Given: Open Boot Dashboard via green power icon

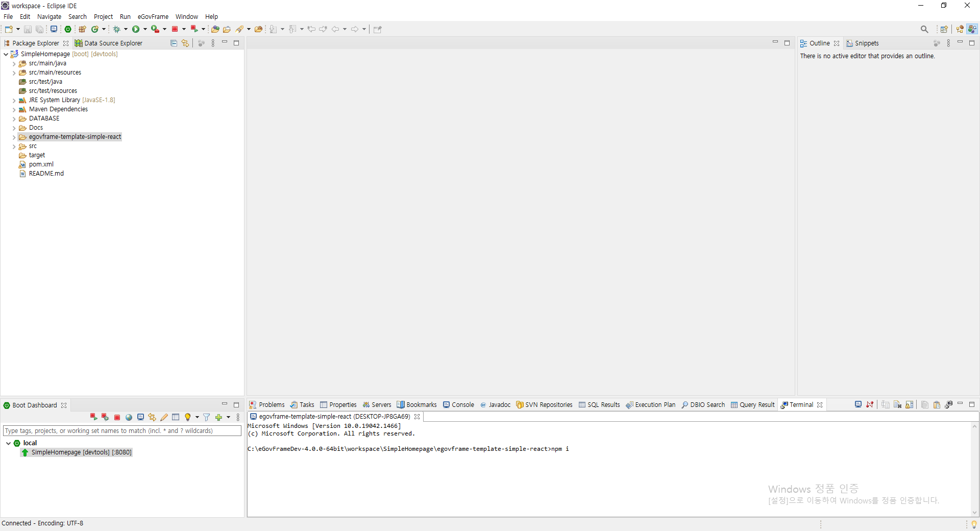Looking at the screenshot, I should 68,29.
